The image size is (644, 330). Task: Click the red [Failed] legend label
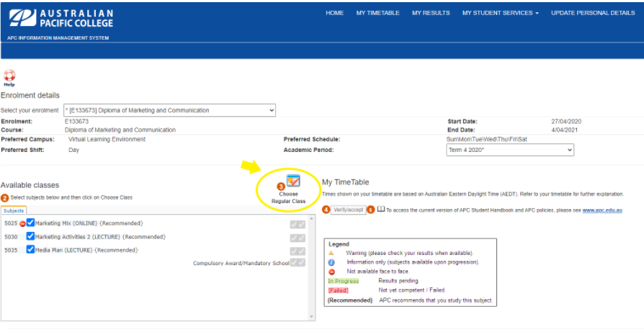point(338,290)
